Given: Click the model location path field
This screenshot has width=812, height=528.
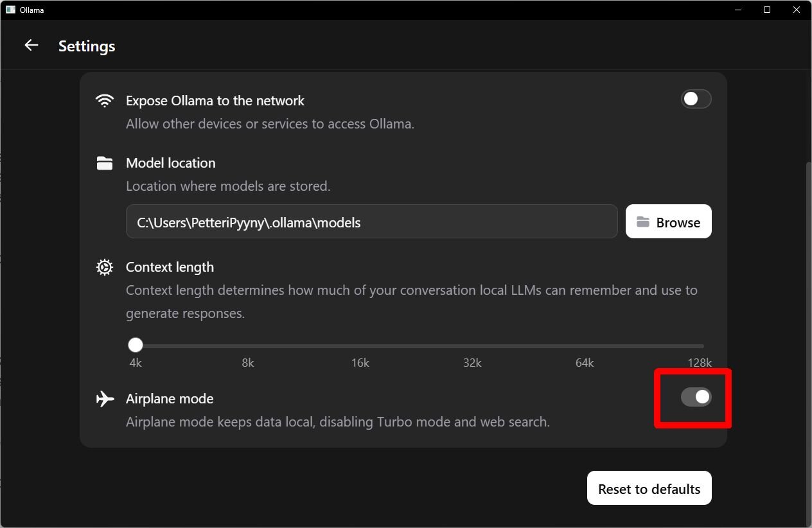Looking at the screenshot, I should coord(371,222).
